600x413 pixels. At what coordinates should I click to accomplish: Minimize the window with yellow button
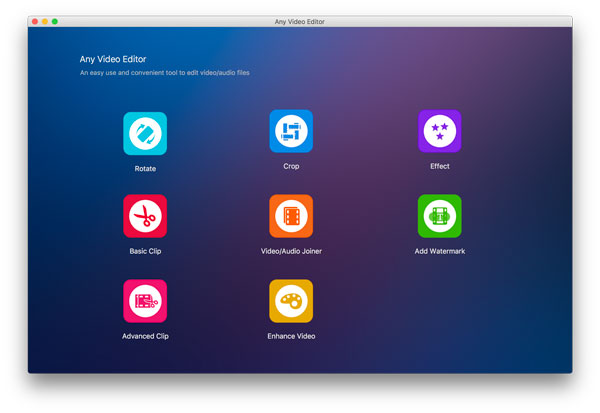tap(45, 21)
